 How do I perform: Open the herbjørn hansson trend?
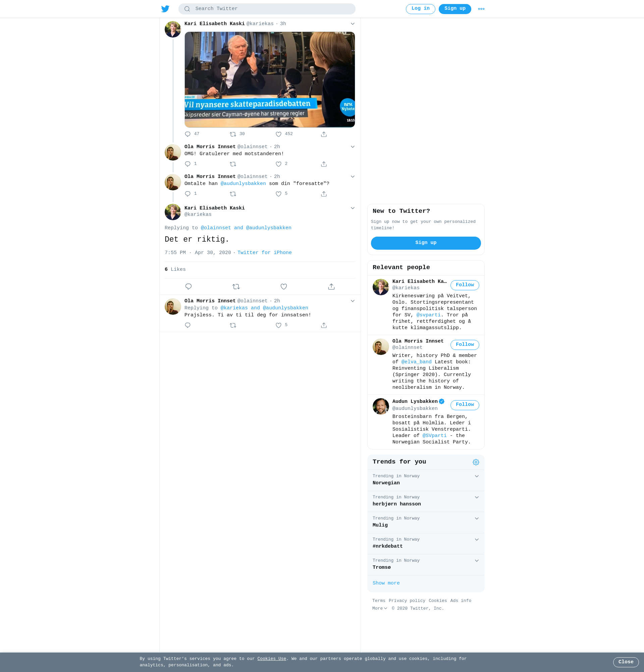pos(396,504)
